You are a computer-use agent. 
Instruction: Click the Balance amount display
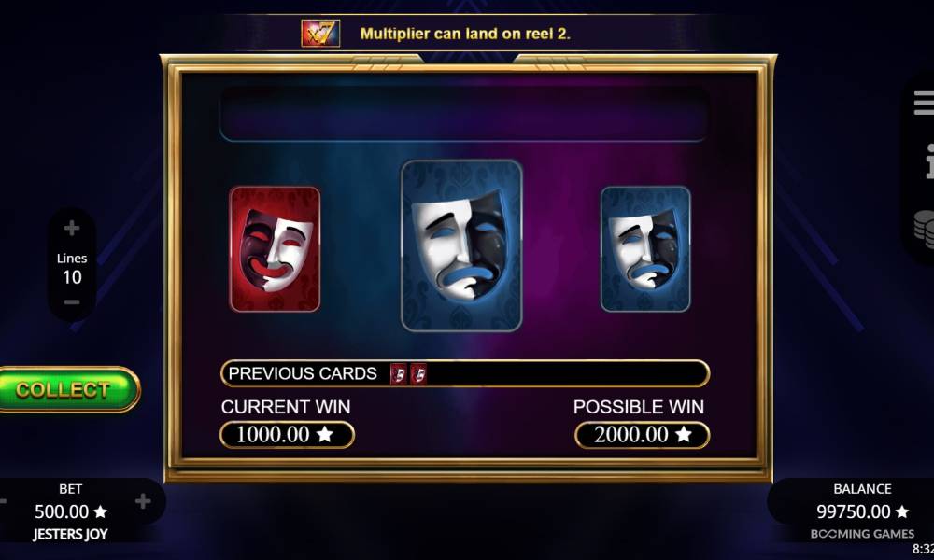coord(862,511)
